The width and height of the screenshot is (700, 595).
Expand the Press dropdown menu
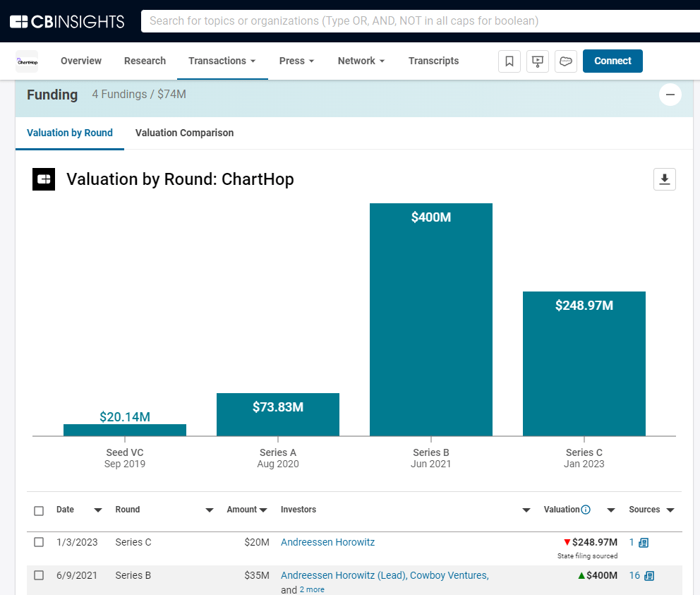296,61
